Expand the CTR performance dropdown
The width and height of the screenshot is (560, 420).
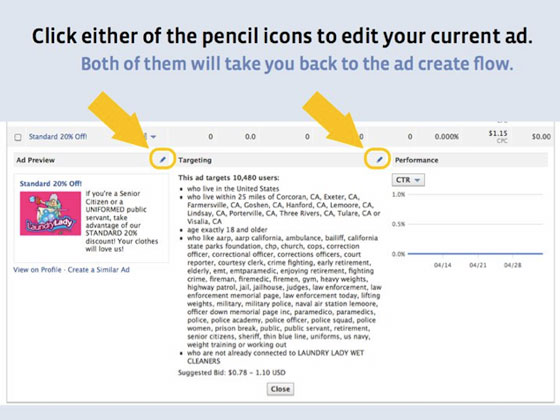pyautogui.click(x=408, y=180)
